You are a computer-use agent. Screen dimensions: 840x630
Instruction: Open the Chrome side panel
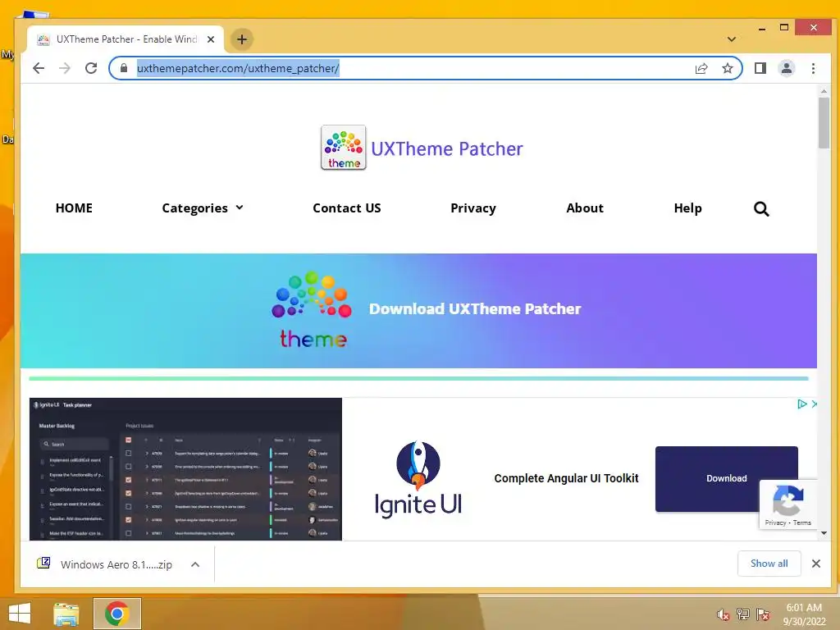(760, 68)
